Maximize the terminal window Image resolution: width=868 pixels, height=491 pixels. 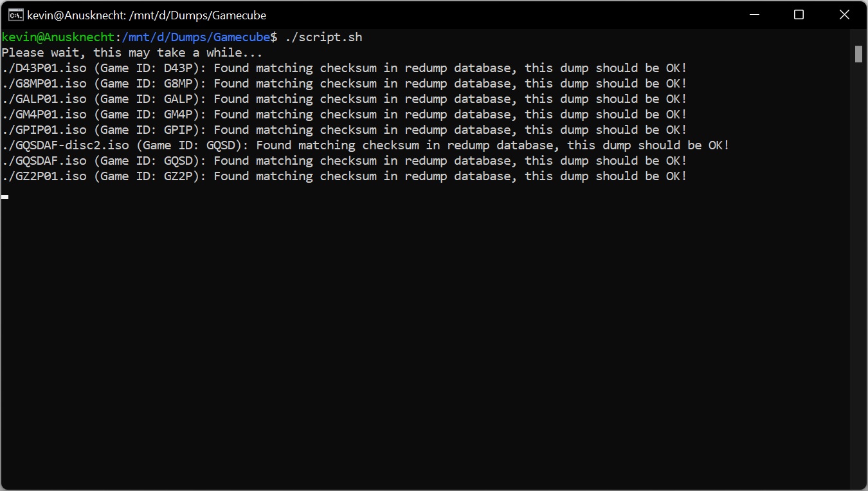click(x=799, y=15)
